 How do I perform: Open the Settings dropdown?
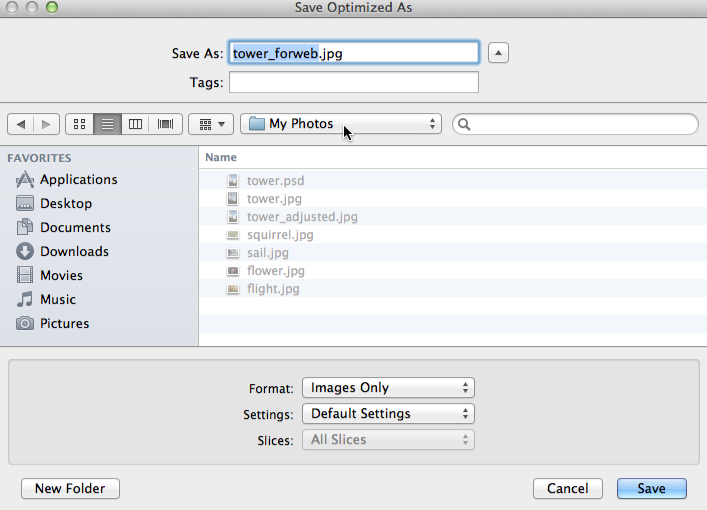[389, 414]
